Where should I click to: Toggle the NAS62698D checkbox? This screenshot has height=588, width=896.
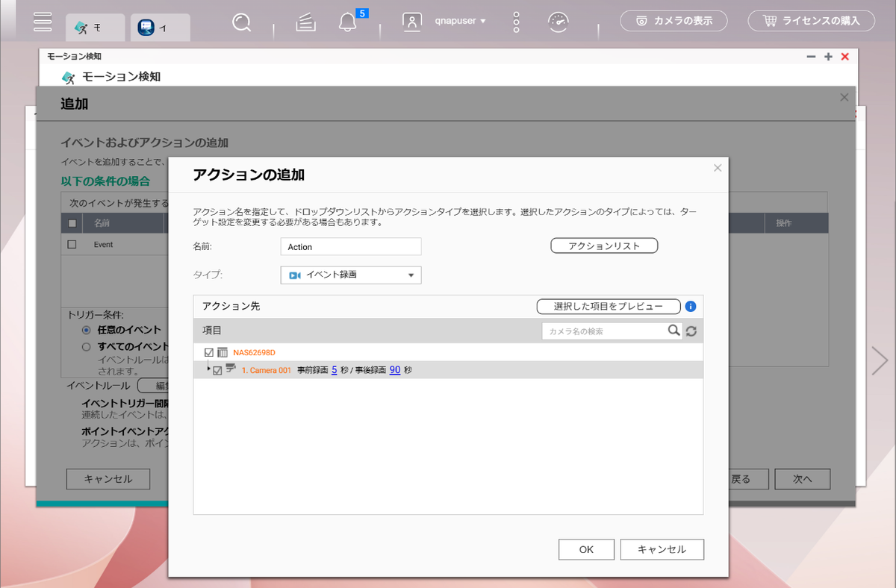[x=209, y=352]
